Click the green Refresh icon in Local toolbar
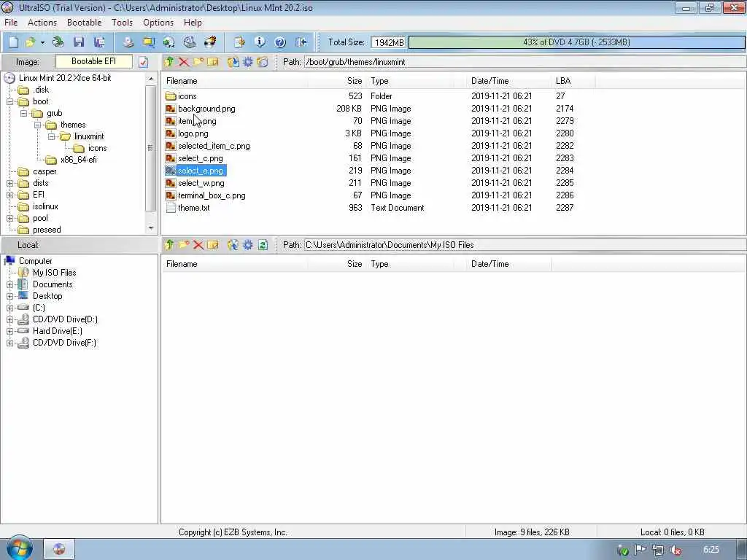Screen dimensions: 747x560 point(263,245)
